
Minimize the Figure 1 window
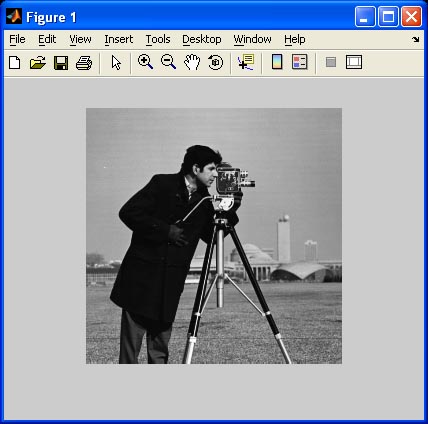365,16
